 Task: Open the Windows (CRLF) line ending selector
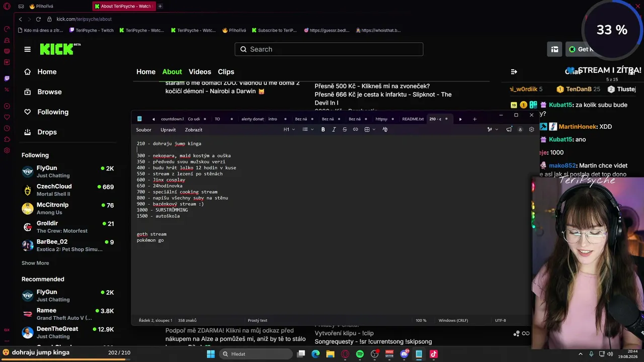[x=453, y=320]
